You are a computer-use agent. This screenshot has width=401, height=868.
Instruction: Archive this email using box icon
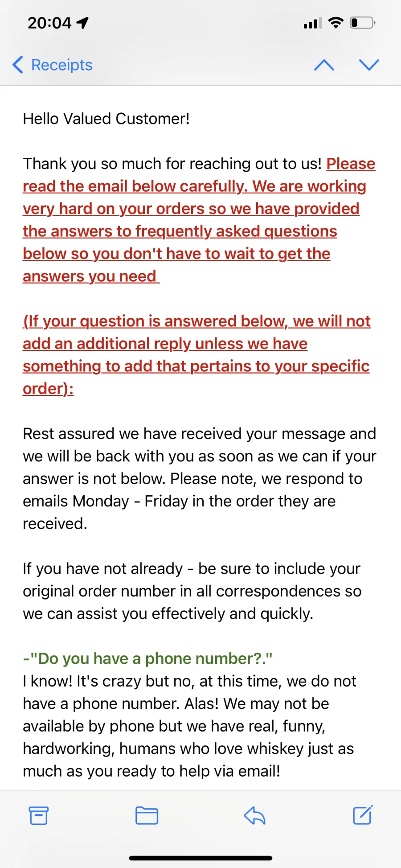click(39, 815)
